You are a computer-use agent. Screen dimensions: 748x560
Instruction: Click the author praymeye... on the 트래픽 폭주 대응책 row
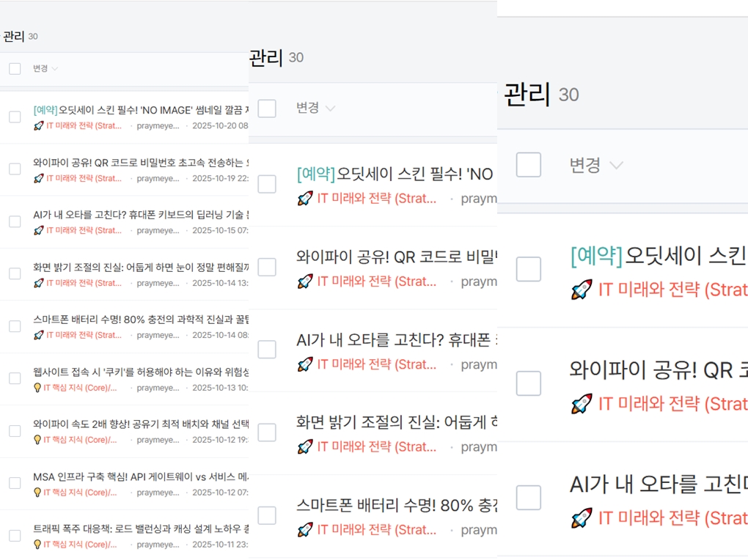tap(158, 545)
